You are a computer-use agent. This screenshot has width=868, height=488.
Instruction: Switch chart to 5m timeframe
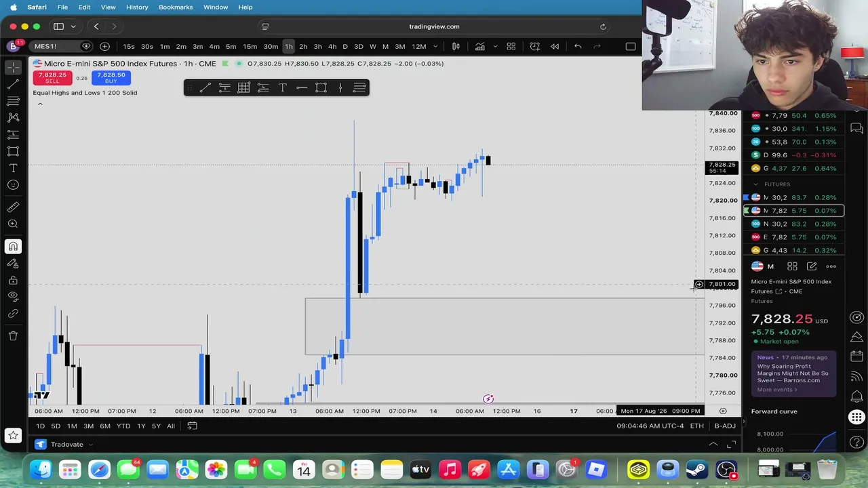point(231,46)
